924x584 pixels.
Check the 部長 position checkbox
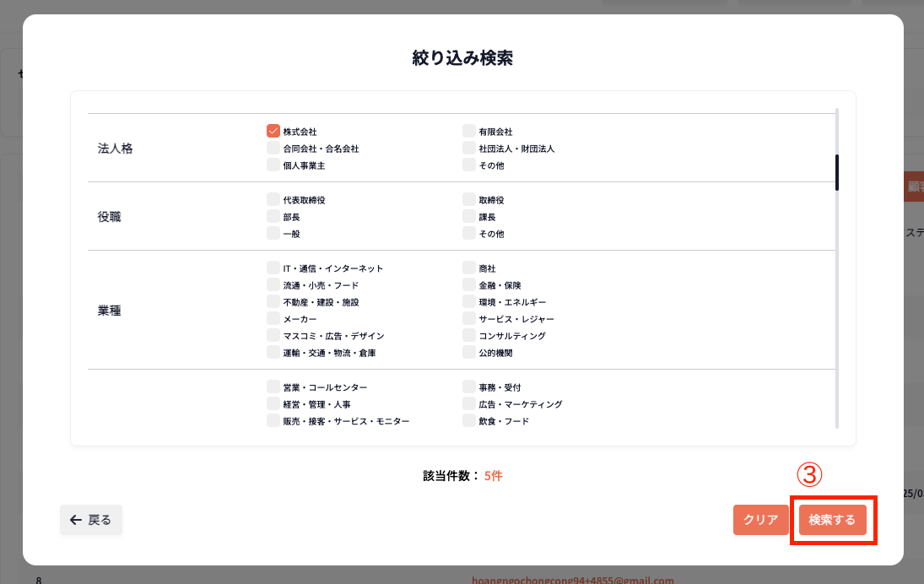273,217
